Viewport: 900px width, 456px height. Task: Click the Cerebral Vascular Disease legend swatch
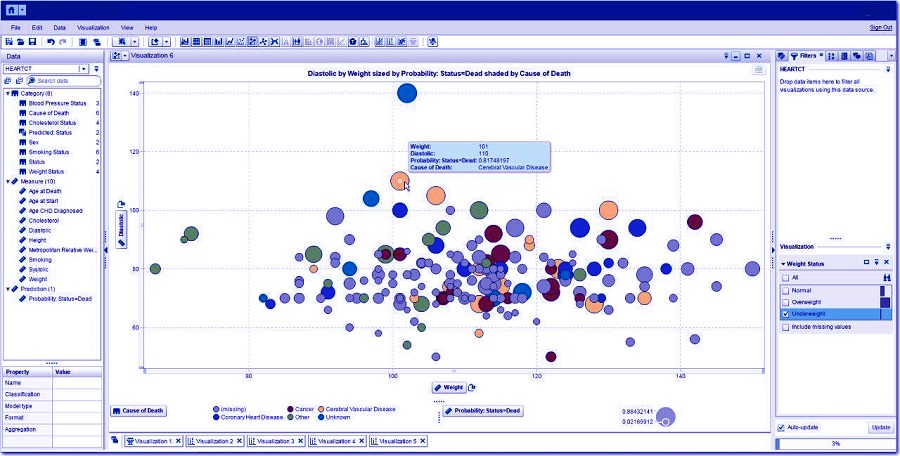321,409
